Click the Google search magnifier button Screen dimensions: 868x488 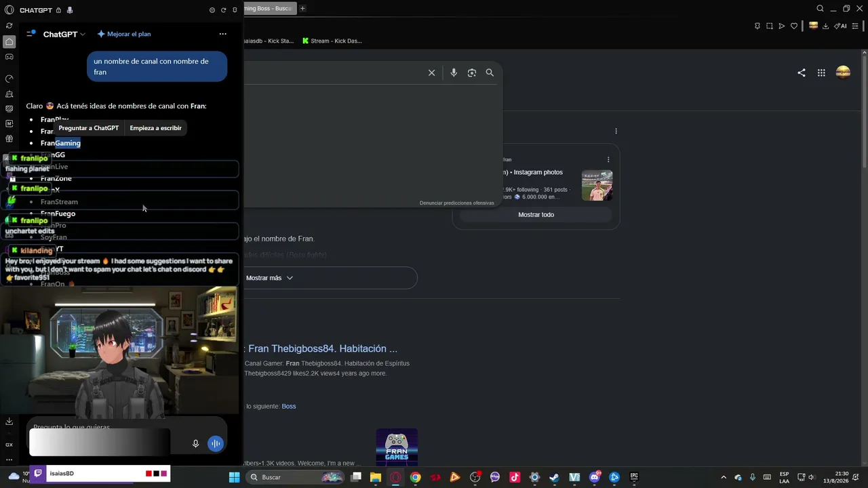pyautogui.click(x=490, y=73)
